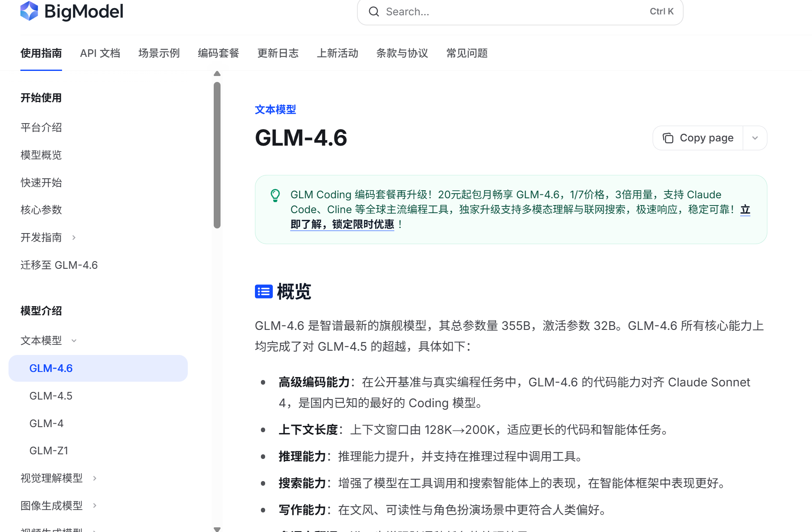
Task: Click the copy icon in Copy page button
Action: [x=668, y=138]
